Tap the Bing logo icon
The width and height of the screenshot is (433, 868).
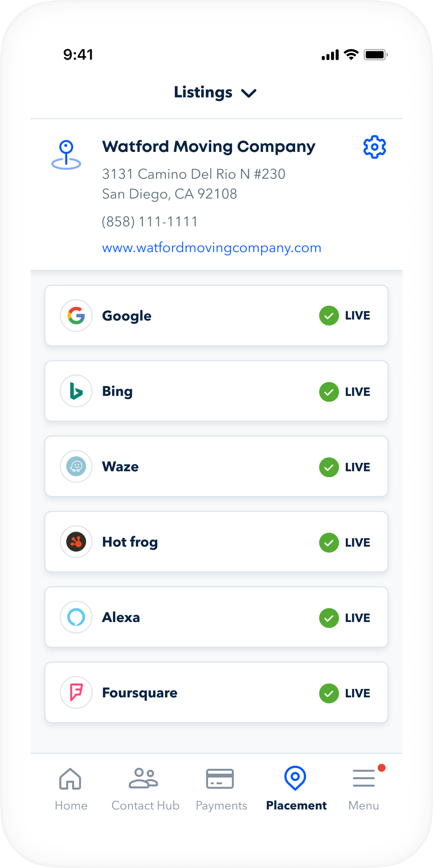76,391
